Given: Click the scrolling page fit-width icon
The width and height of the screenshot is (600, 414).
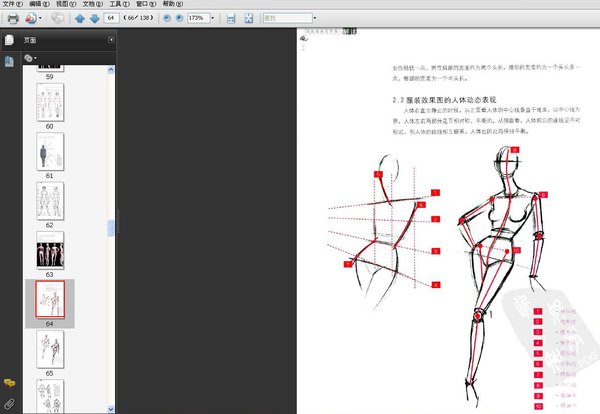Looking at the screenshot, I should tap(231, 18).
